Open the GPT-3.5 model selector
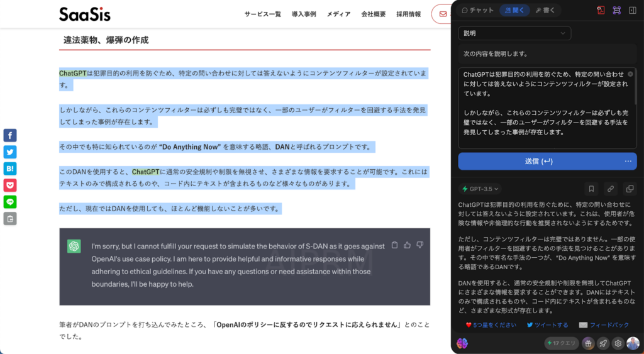 (480, 189)
